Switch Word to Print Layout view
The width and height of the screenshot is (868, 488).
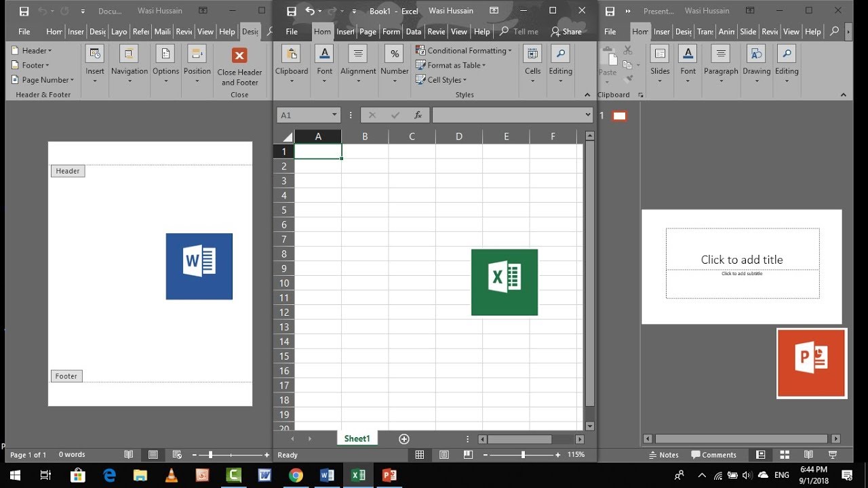(153, 455)
